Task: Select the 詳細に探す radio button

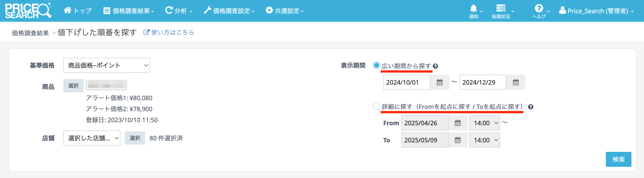Action: [376, 106]
